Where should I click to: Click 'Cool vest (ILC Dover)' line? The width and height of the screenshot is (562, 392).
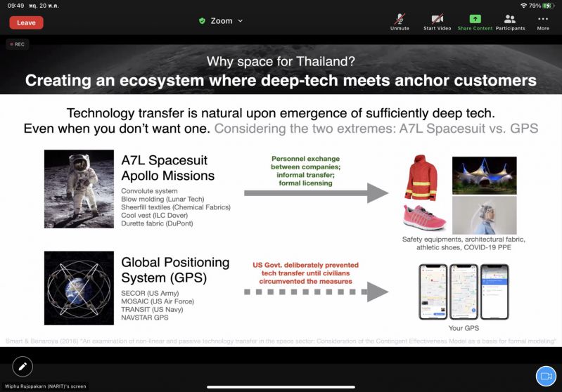[x=155, y=215]
